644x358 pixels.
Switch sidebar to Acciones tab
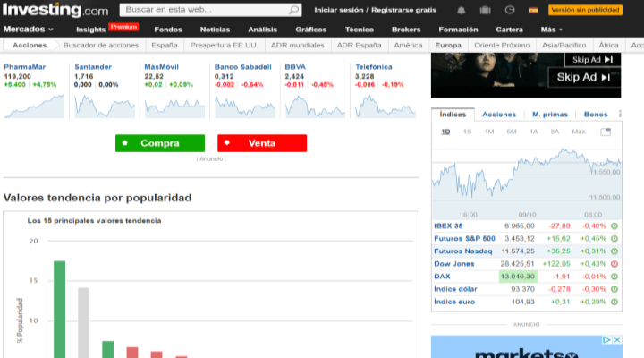[499, 115]
